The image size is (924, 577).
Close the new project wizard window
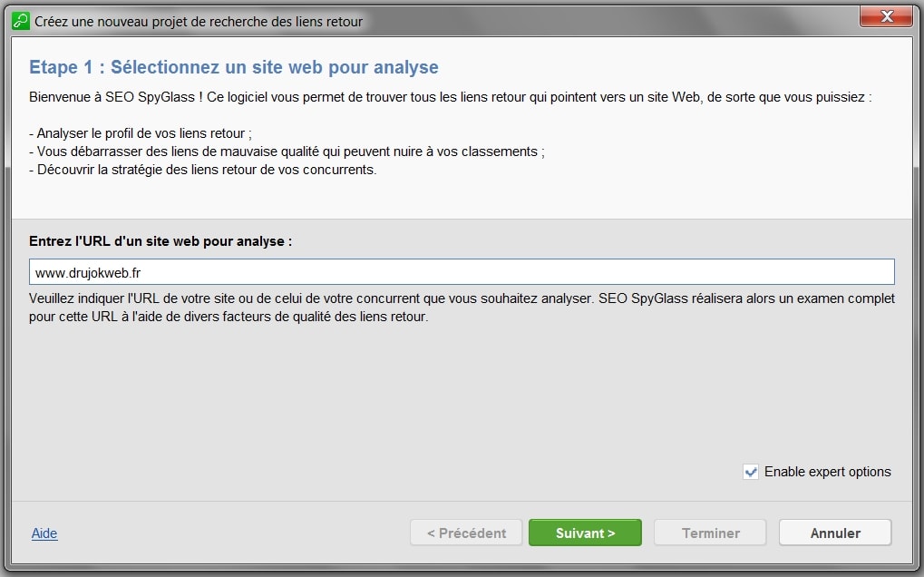[886, 17]
